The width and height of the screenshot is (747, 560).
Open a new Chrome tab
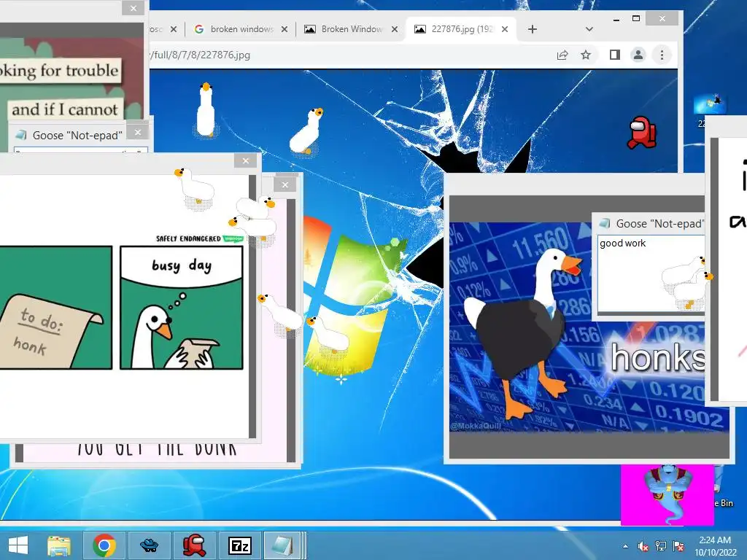click(532, 29)
